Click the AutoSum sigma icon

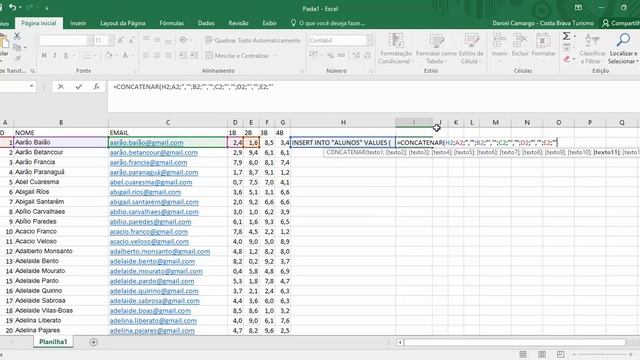[x=567, y=36]
